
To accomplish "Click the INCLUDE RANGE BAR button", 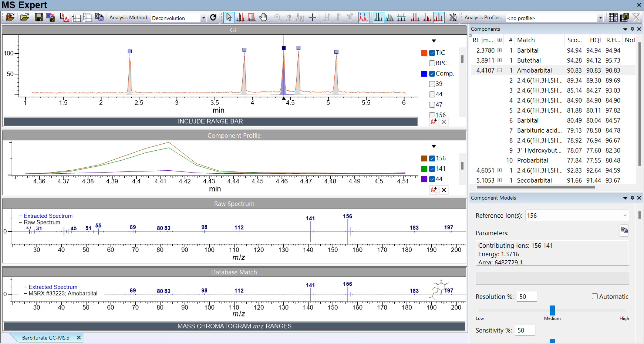I will 210,121.
